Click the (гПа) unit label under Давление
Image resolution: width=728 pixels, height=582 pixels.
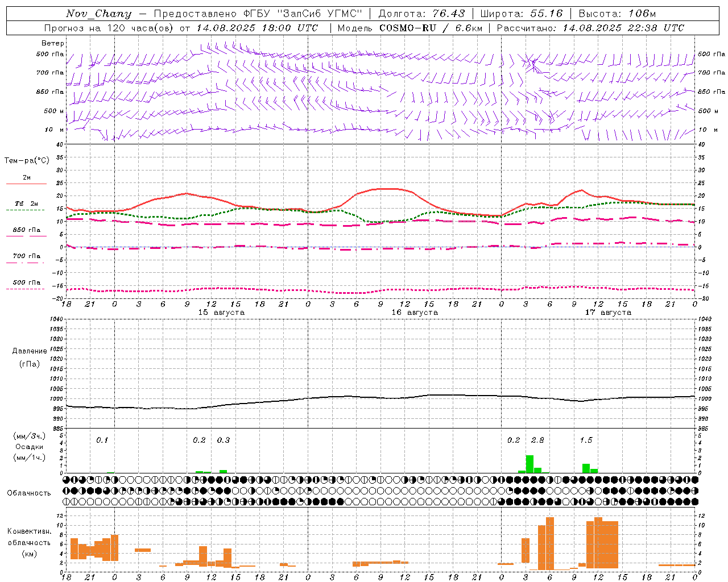(x=29, y=364)
